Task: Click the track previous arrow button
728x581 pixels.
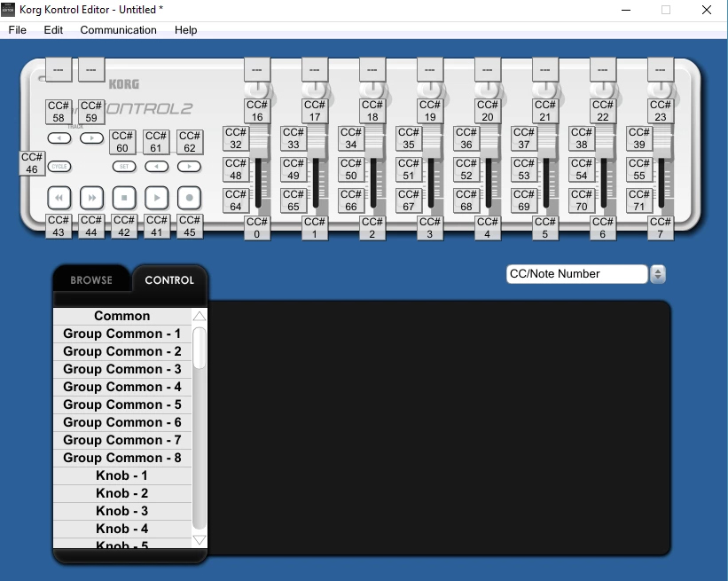Action: (59, 138)
